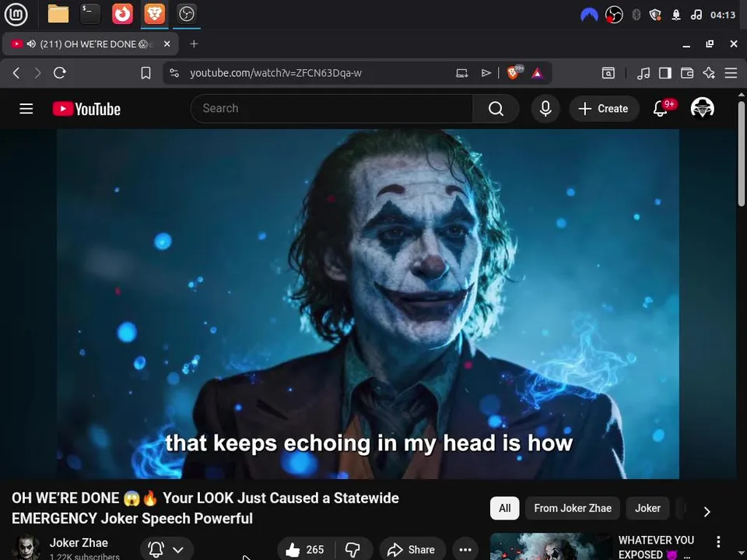
Task: Open the browser hamburger menu
Action: pos(731,73)
